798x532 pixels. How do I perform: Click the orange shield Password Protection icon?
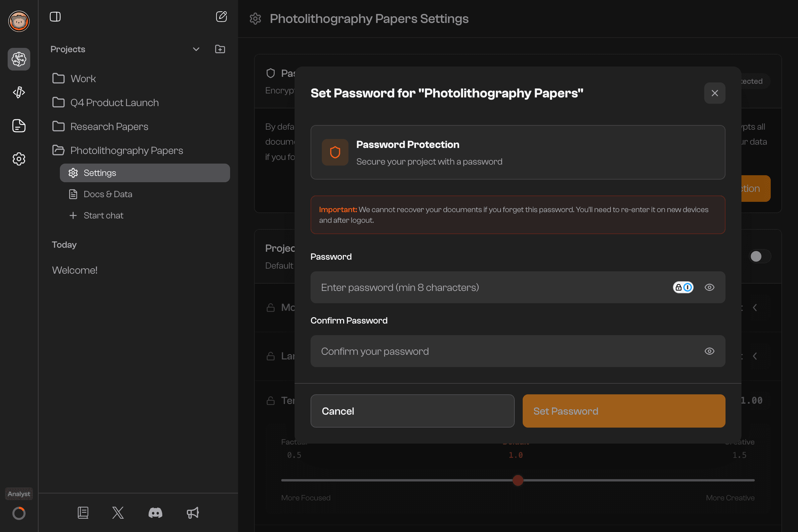(x=335, y=152)
